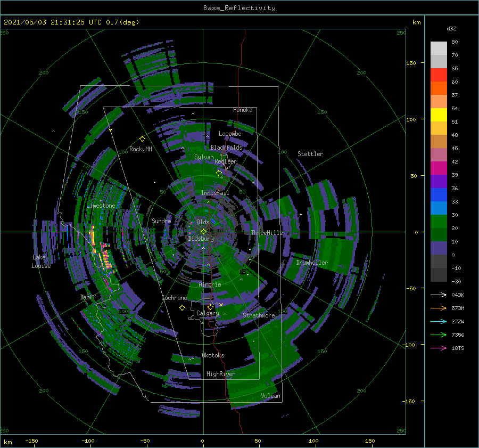Click the RedDeer city label
479x448 pixels.
point(226,161)
